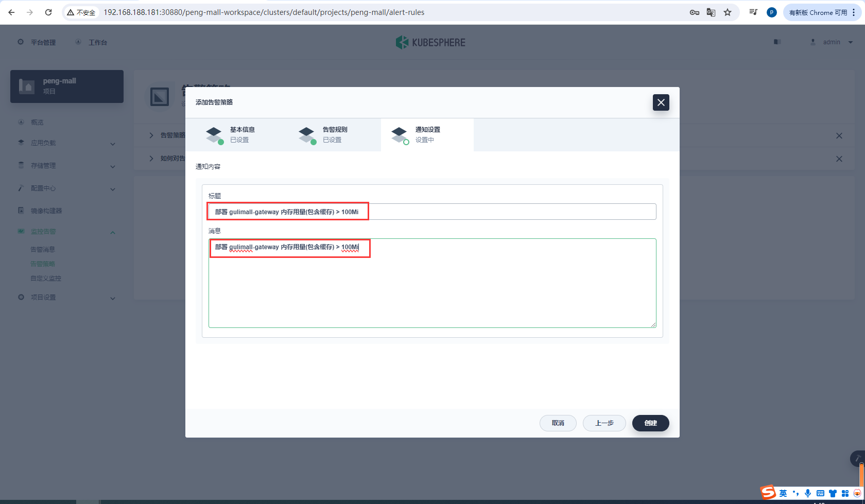Click the 标题 input field

tap(432, 212)
